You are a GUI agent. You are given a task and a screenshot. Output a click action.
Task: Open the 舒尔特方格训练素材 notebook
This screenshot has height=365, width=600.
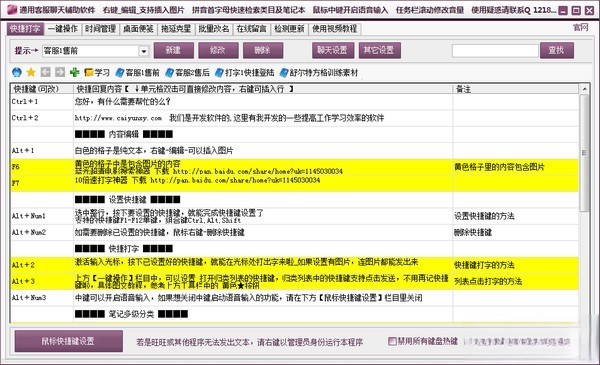[x=319, y=72]
